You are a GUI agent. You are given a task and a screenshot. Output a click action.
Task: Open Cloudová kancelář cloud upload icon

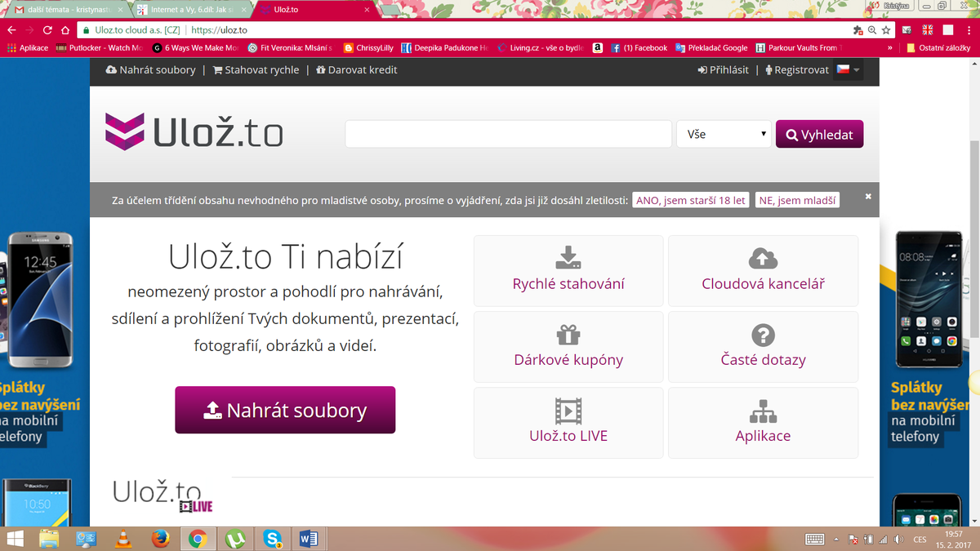pyautogui.click(x=763, y=258)
